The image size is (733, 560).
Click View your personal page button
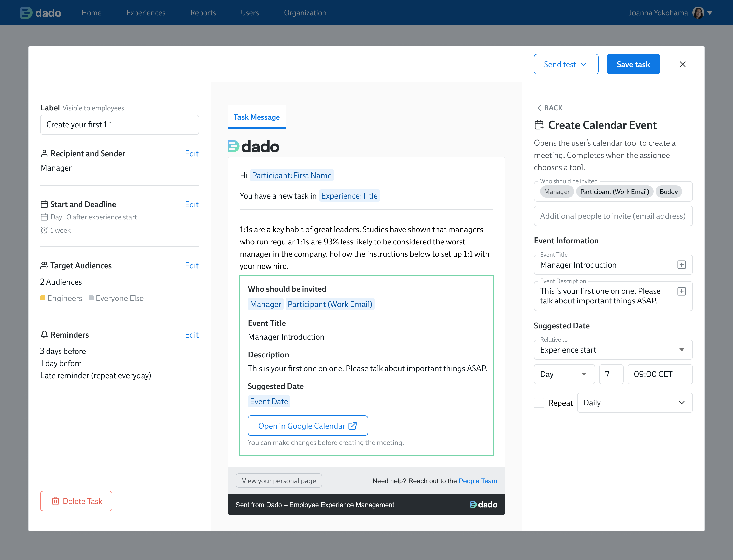pyautogui.click(x=279, y=481)
